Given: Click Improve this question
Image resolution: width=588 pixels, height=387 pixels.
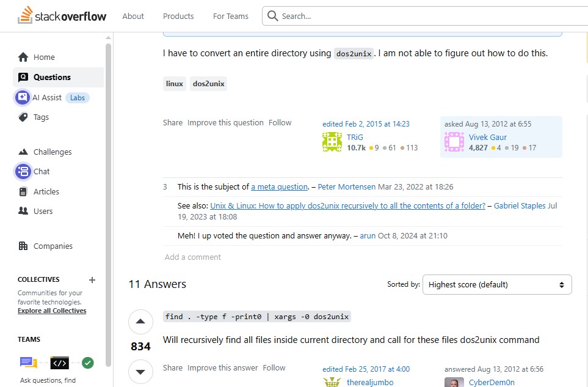Looking at the screenshot, I should pyautogui.click(x=225, y=123).
